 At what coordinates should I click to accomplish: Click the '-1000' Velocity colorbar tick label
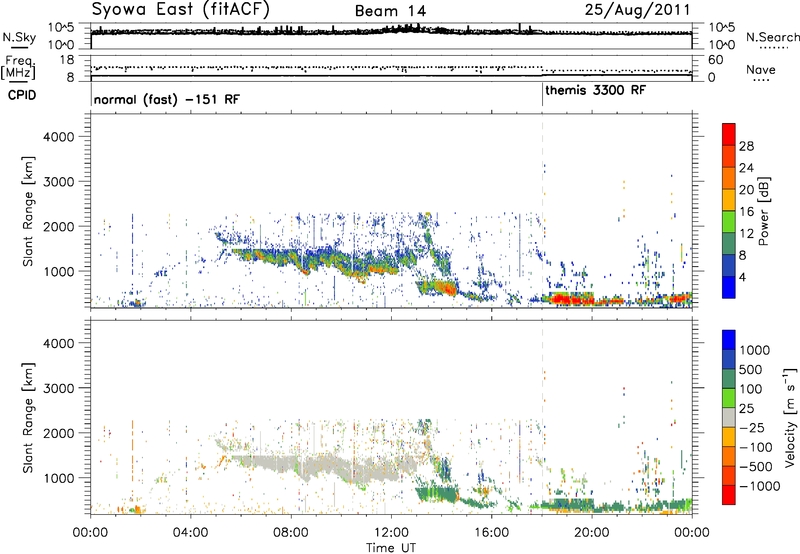click(759, 486)
